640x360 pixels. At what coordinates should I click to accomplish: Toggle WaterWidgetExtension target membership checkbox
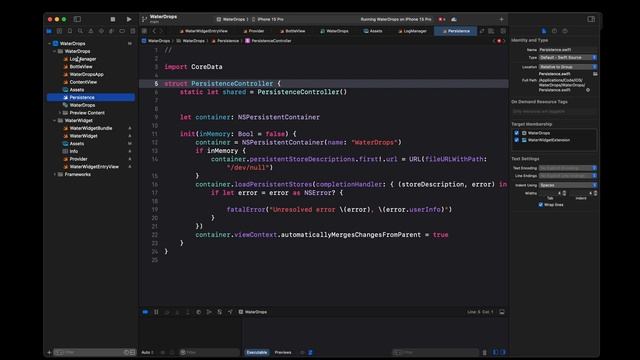[516, 140]
